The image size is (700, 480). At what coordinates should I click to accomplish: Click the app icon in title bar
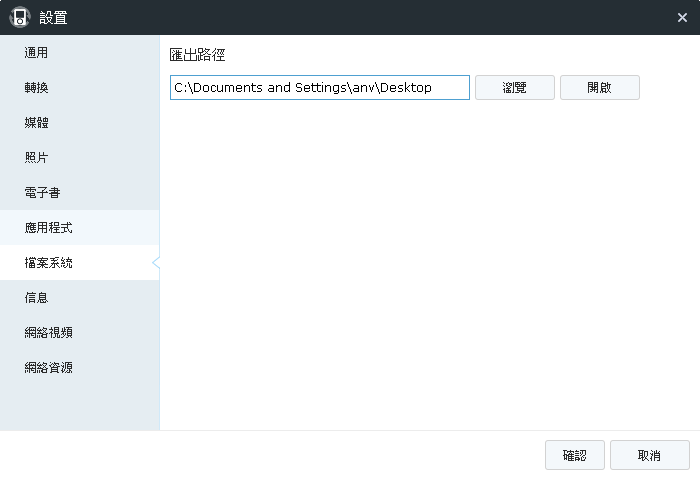pyautogui.click(x=20, y=17)
